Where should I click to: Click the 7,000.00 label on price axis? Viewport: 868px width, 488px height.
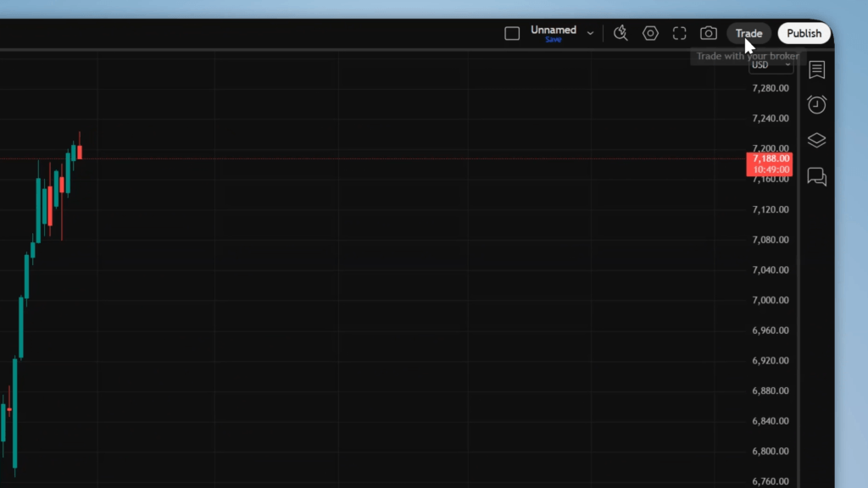(x=770, y=300)
